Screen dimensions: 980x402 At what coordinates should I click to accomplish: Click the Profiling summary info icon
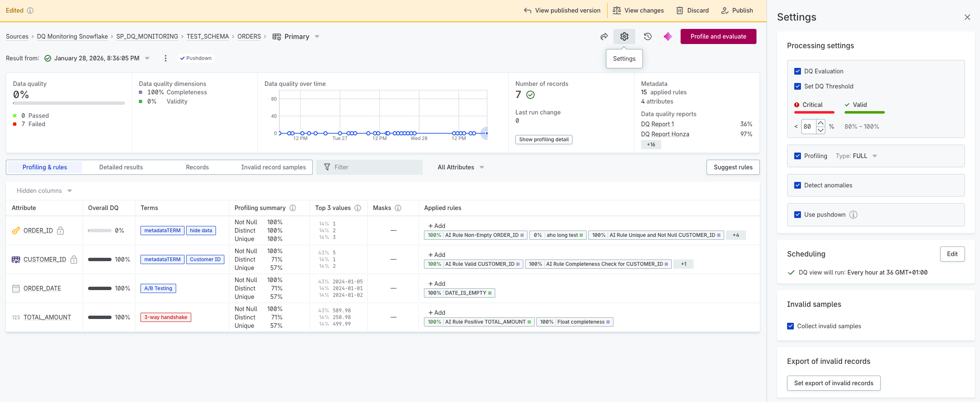(293, 208)
